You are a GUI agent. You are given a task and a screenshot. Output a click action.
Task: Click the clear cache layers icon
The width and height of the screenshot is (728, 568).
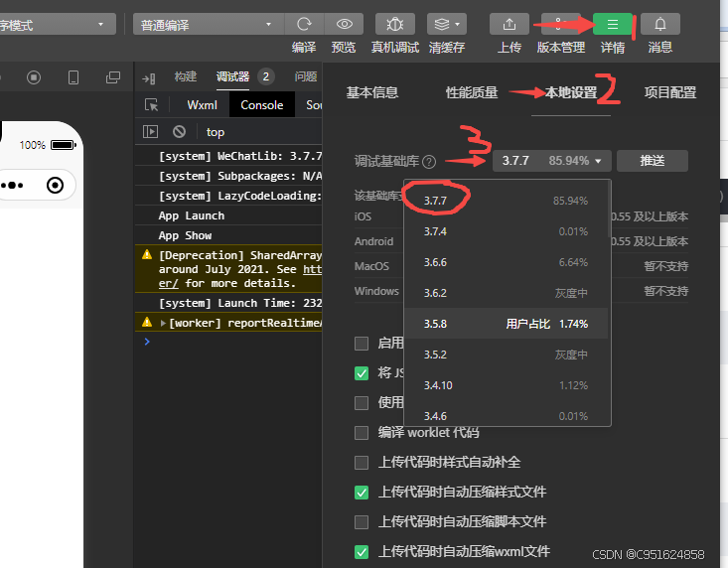point(442,24)
